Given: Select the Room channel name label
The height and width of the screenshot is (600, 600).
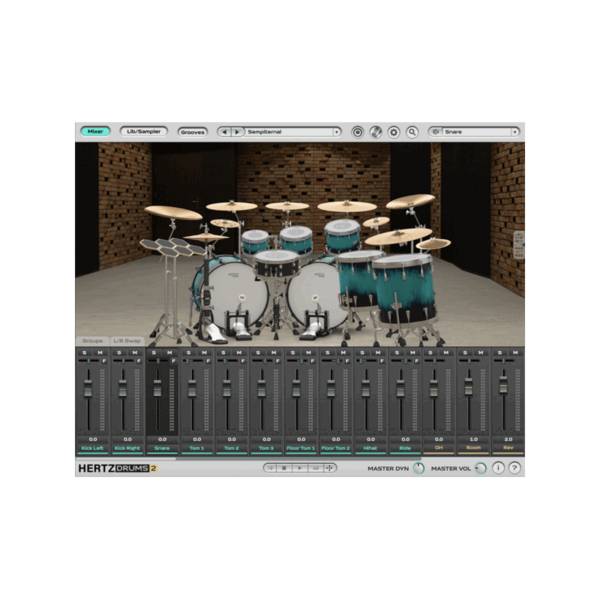Looking at the screenshot, I should (x=473, y=447).
